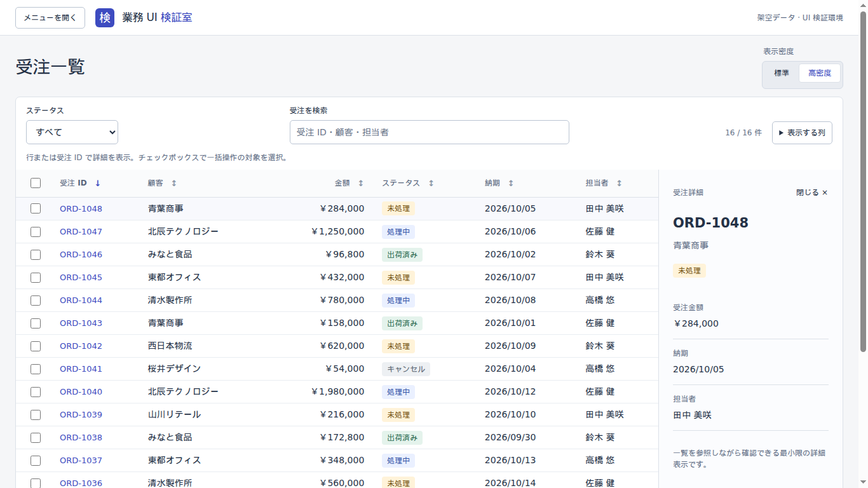Click sort arrows next to 納期 header

click(x=511, y=183)
